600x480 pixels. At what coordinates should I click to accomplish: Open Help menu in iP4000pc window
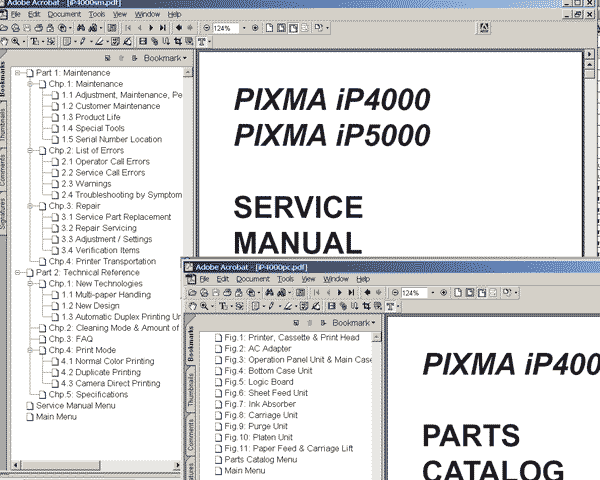(x=363, y=279)
